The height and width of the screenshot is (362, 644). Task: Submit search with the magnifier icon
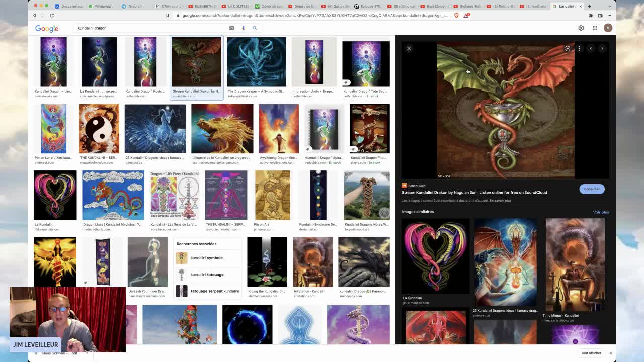(255, 28)
